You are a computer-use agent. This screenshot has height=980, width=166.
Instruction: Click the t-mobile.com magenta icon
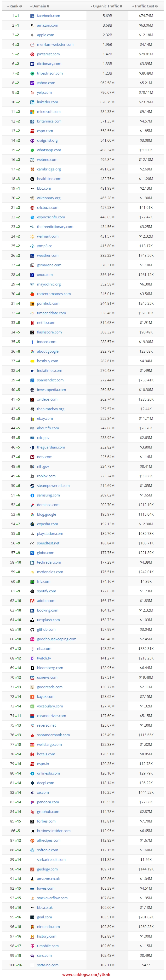(x=32, y=946)
